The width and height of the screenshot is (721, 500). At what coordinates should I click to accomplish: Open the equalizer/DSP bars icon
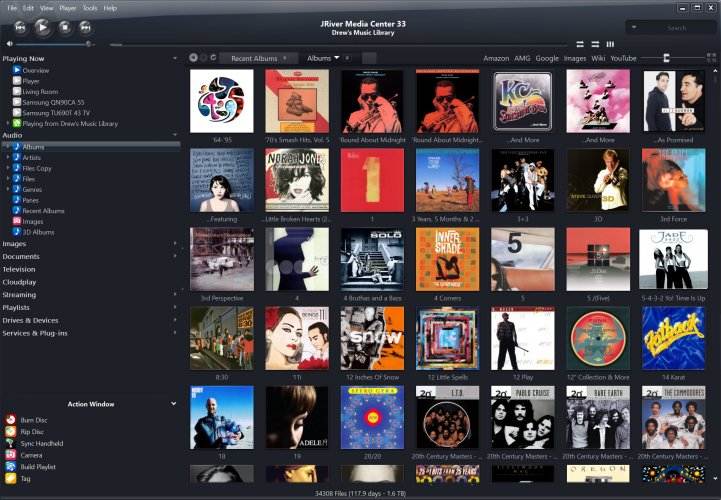610,44
